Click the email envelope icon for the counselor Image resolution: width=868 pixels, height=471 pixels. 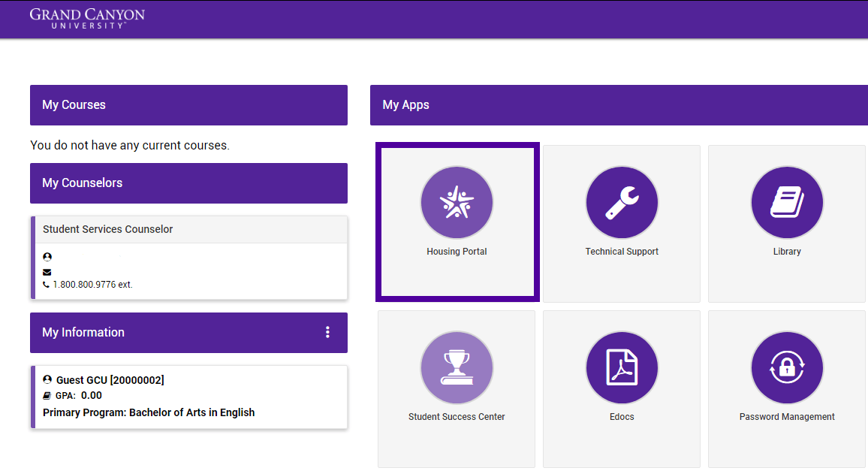click(x=47, y=270)
